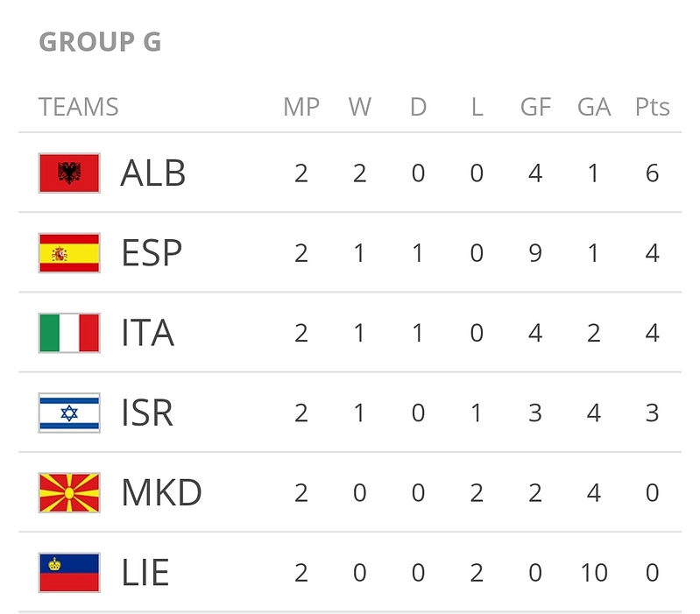Choose the MKD team name
700x614 pixels.
[x=161, y=493]
